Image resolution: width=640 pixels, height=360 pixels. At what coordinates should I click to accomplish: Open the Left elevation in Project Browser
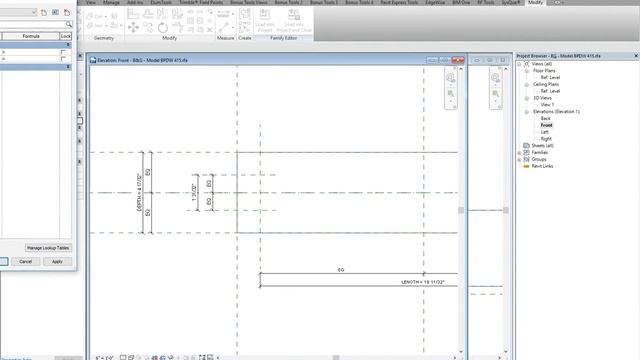point(544,132)
